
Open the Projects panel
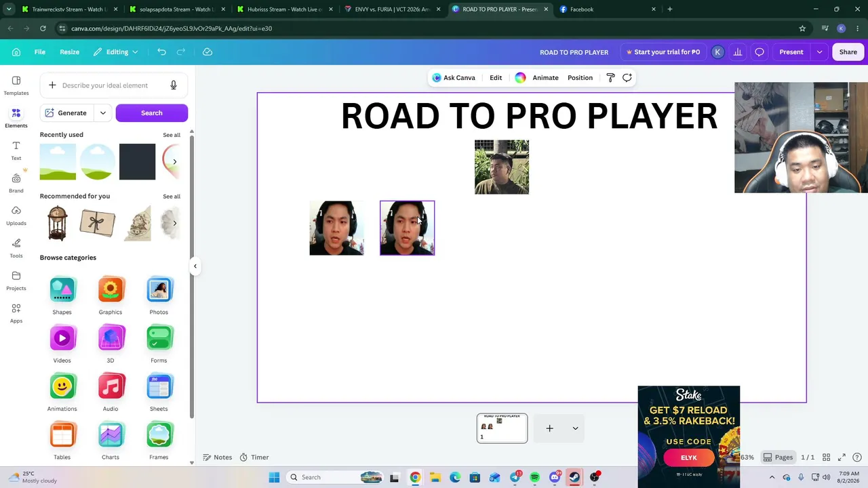pos(16,281)
